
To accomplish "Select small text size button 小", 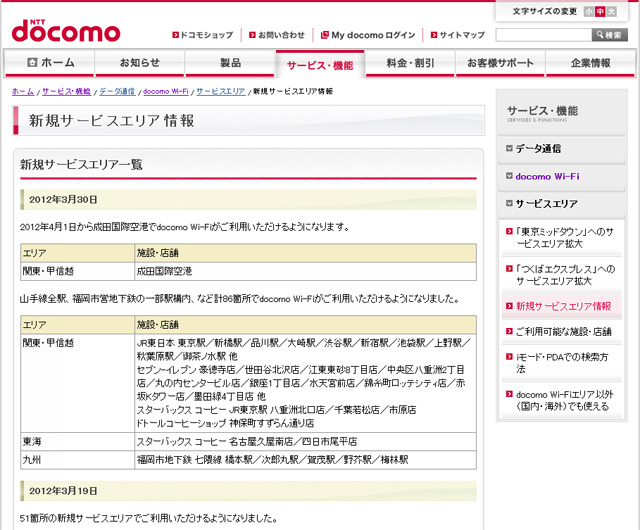I will (x=588, y=11).
